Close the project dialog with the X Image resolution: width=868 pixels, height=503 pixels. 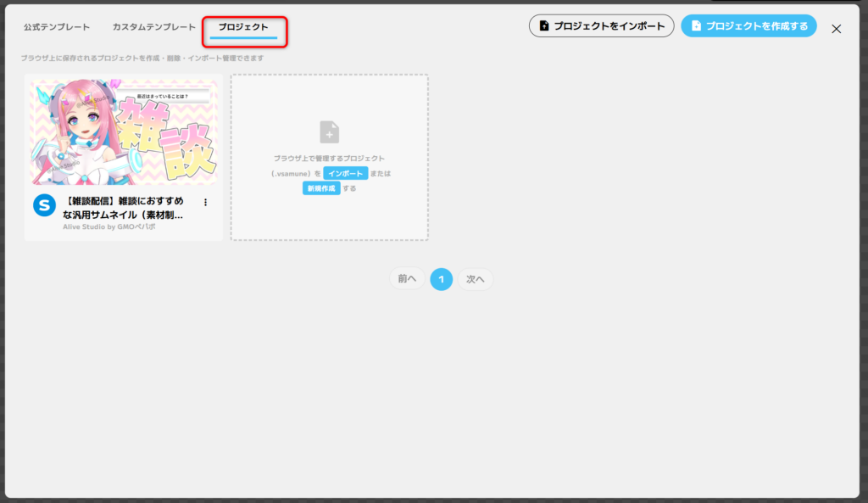836,29
